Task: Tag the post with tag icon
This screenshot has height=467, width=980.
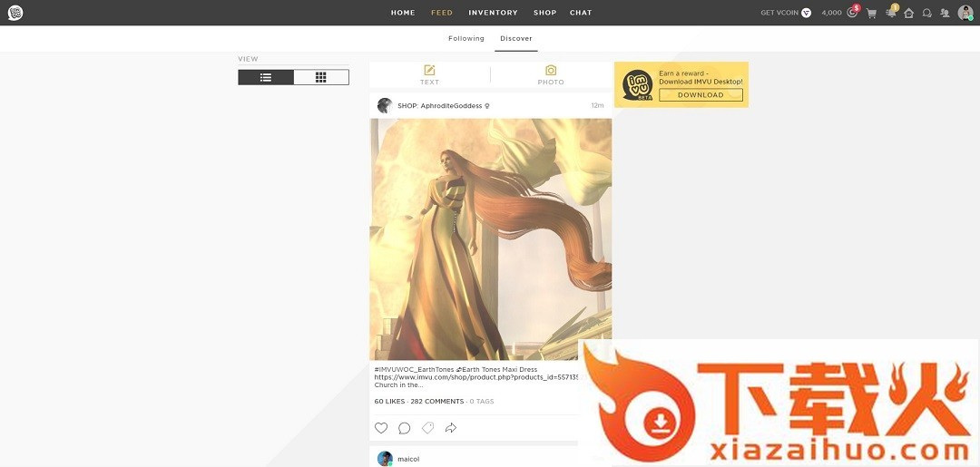Action: pyautogui.click(x=428, y=428)
